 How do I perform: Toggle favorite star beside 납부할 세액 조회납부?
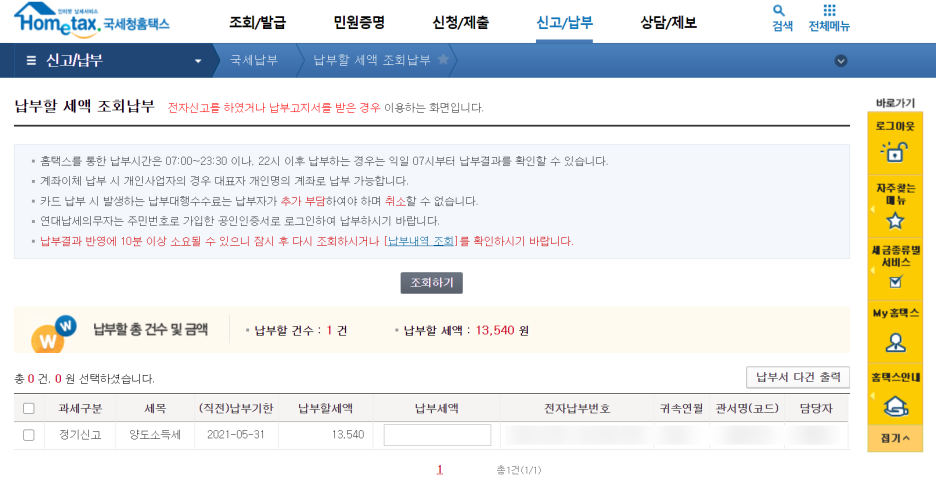point(443,59)
